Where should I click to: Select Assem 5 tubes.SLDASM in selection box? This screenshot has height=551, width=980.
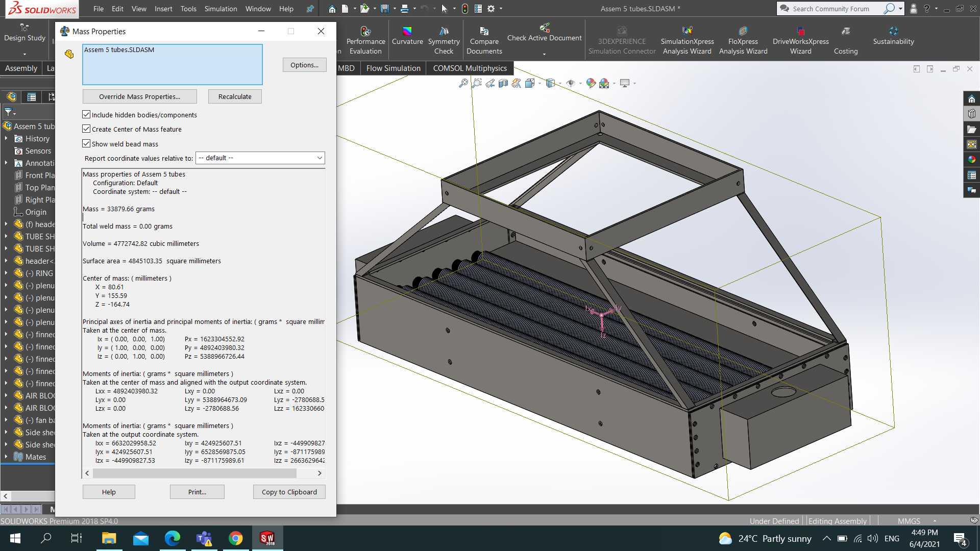pos(119,50)
